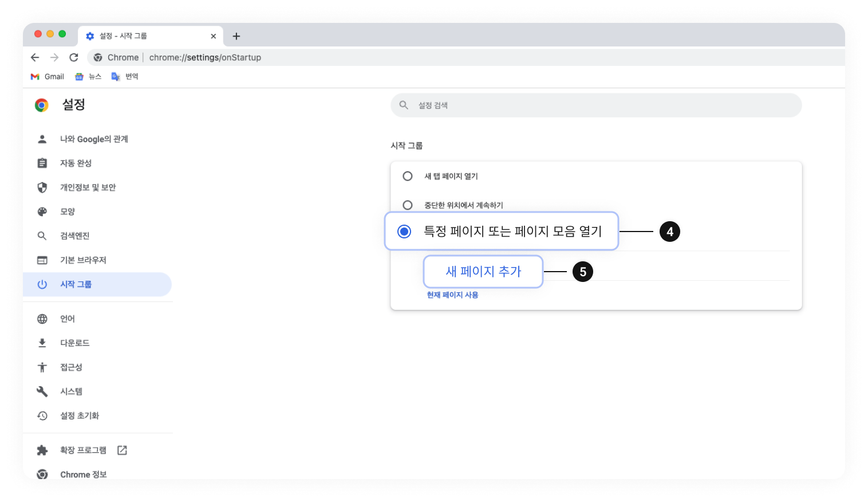Reload the settings page
The image size is (868, 502).
pos(74,57)
